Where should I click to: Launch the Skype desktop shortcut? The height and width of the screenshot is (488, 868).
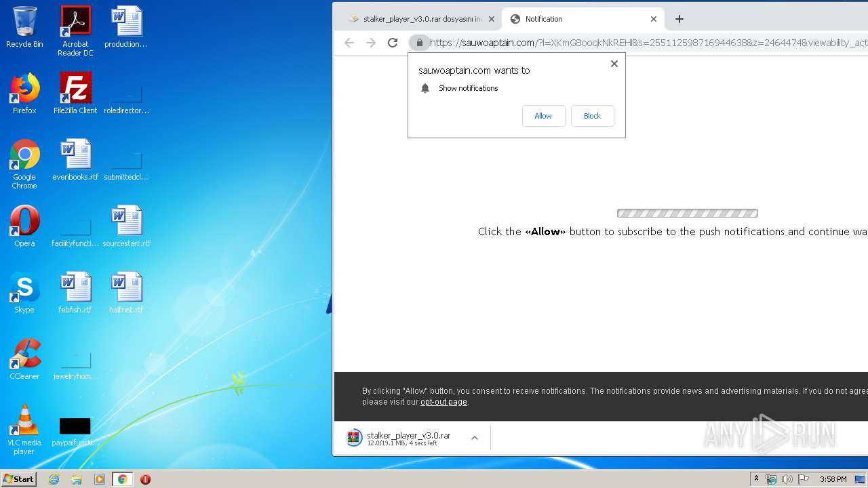(x=24, y=293)
